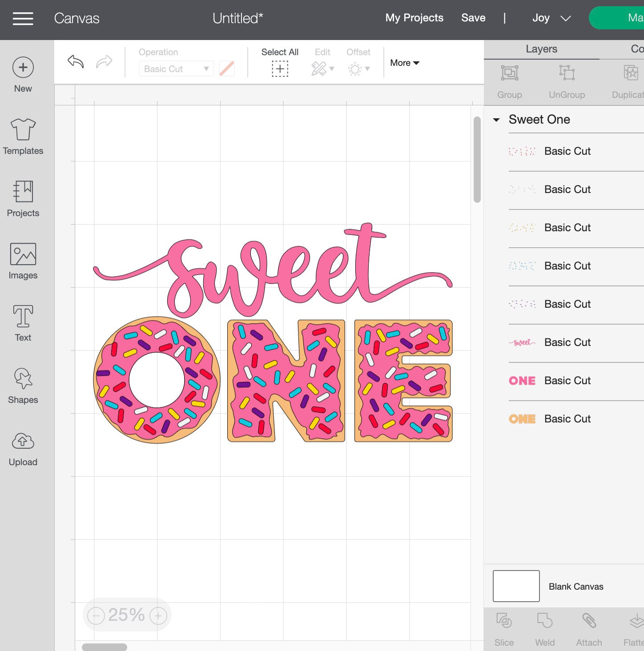Open the Text tool

[23, 322]
